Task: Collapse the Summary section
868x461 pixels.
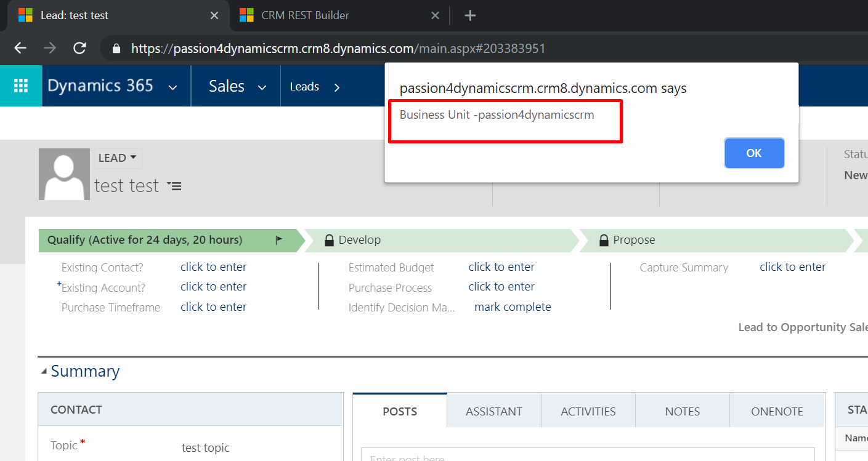Action: [44, 372]
